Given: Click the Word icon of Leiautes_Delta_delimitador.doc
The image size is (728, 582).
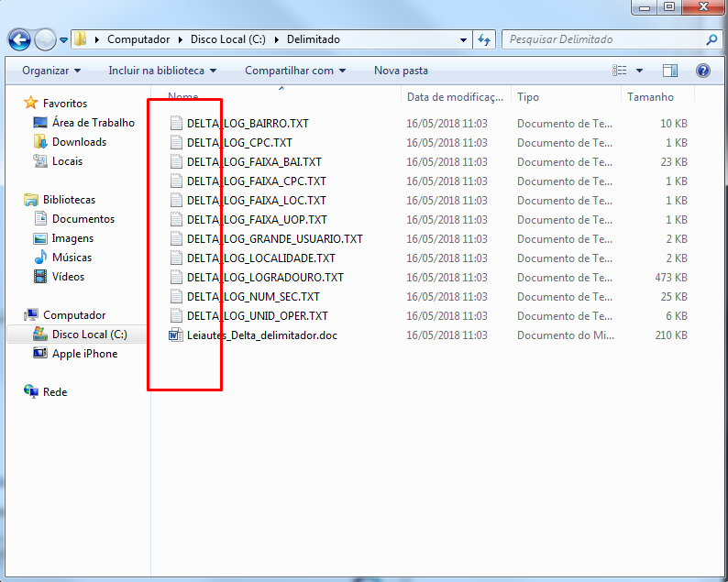Looking at the screenshot, I should 175,335.
